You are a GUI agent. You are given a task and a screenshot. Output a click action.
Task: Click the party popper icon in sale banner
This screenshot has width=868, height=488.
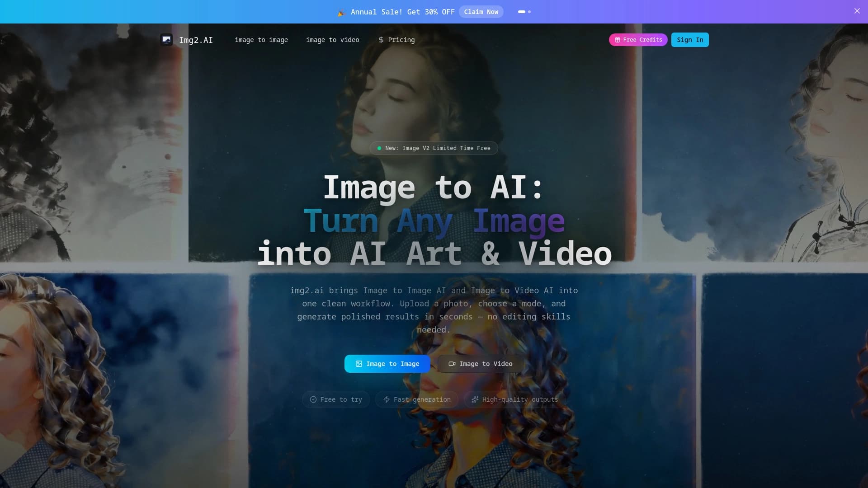tap(341, 12)
